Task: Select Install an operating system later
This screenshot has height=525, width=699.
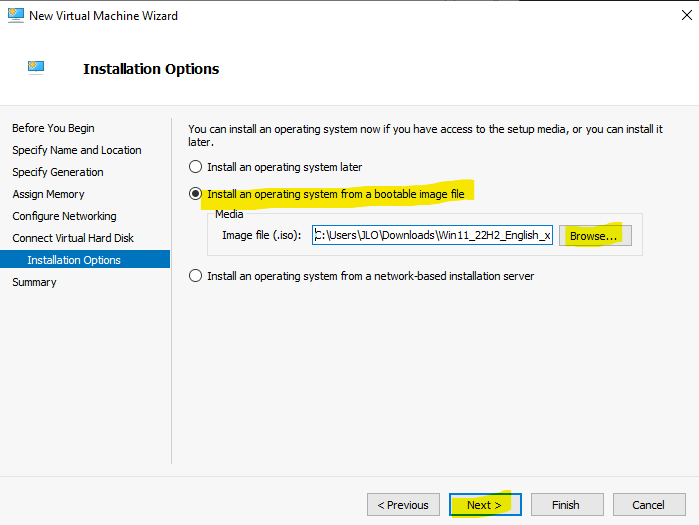Action: [x=195, y=167]
